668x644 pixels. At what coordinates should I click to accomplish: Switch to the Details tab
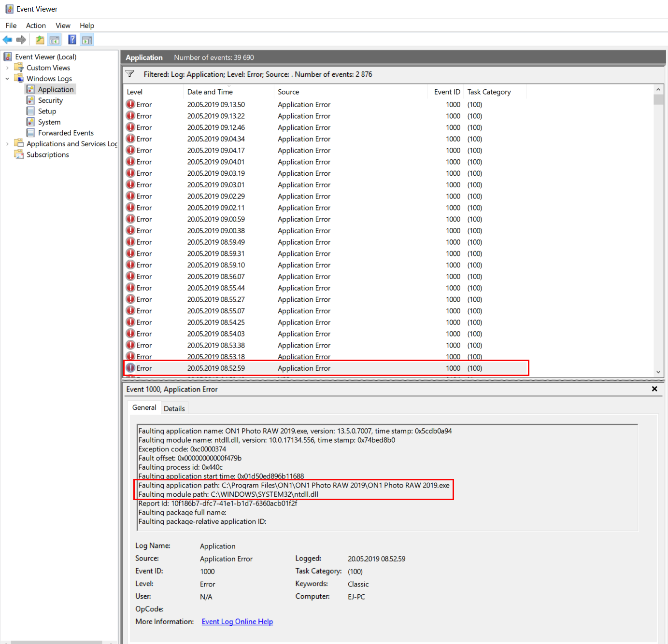tap(174, 408)
